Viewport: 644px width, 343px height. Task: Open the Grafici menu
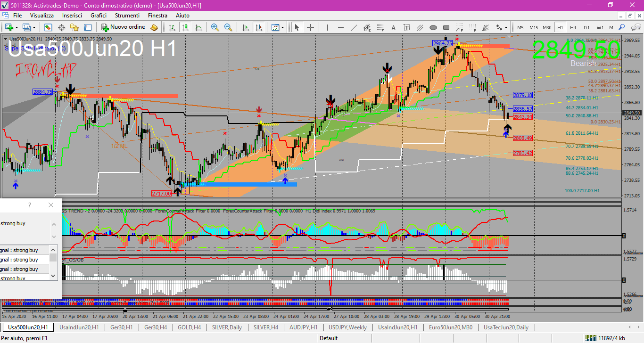[99, 15]
